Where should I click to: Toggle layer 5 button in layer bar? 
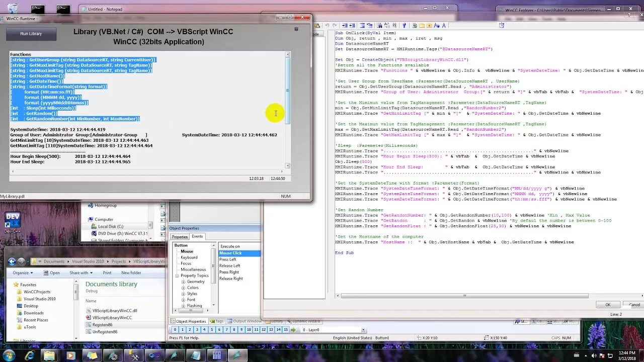212,330
